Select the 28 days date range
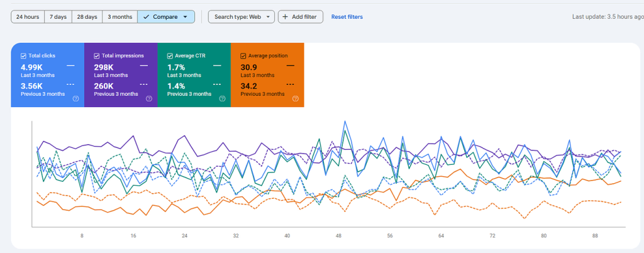 (87, 17)
